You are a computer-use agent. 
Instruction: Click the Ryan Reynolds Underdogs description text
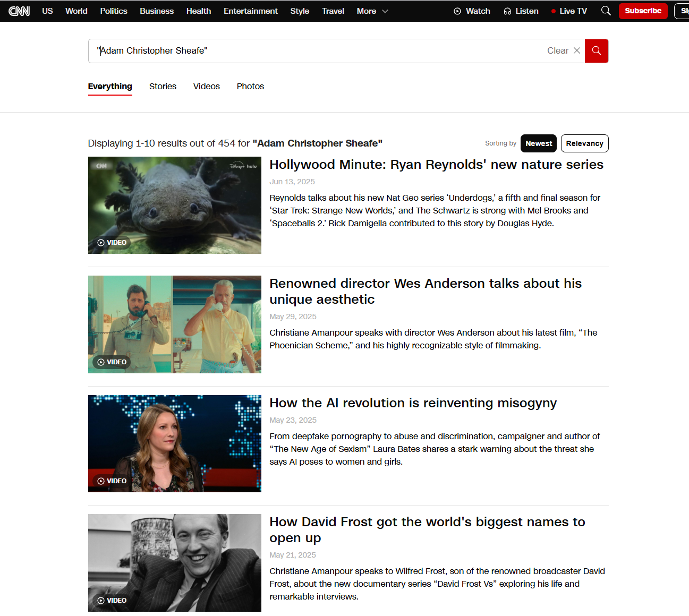tap(435, 210)
